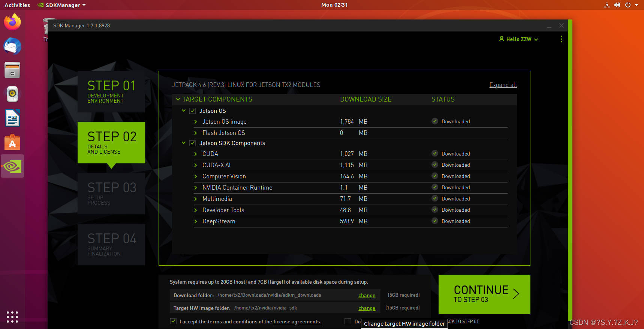Expand the DeepStream row
The width and height of the screenshot is (644, 329).
[x=196, y=221]
